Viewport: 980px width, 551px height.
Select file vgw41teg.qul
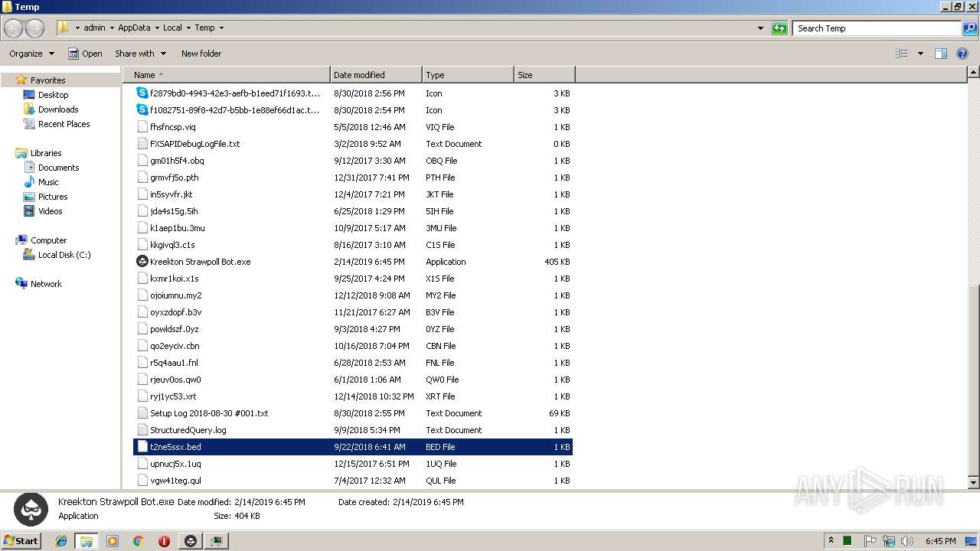[353, 481]
